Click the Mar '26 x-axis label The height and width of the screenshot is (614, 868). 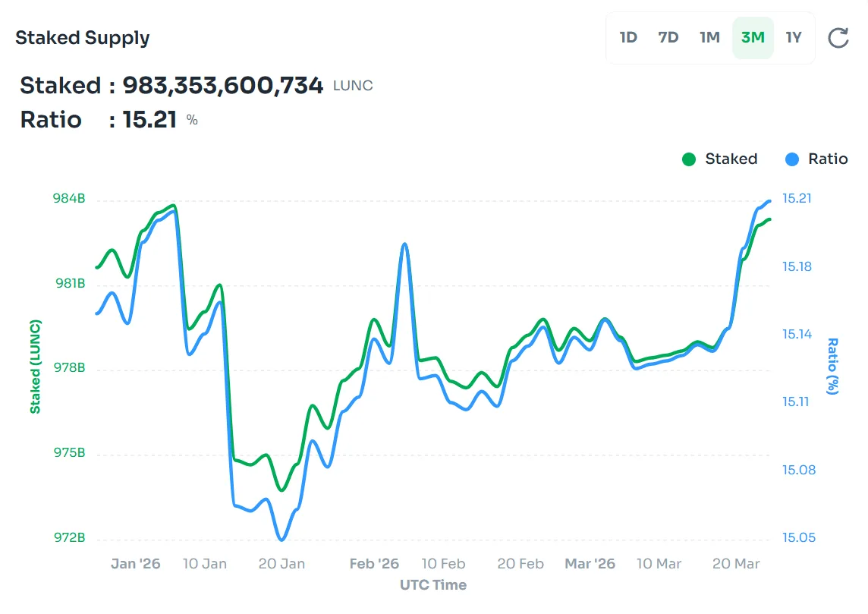tap(590, 564)
